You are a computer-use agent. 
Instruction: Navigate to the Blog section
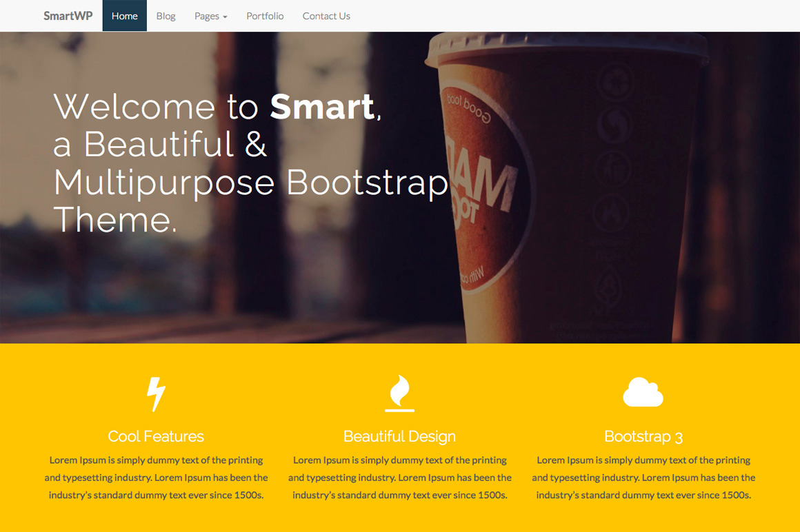point(166,15)
